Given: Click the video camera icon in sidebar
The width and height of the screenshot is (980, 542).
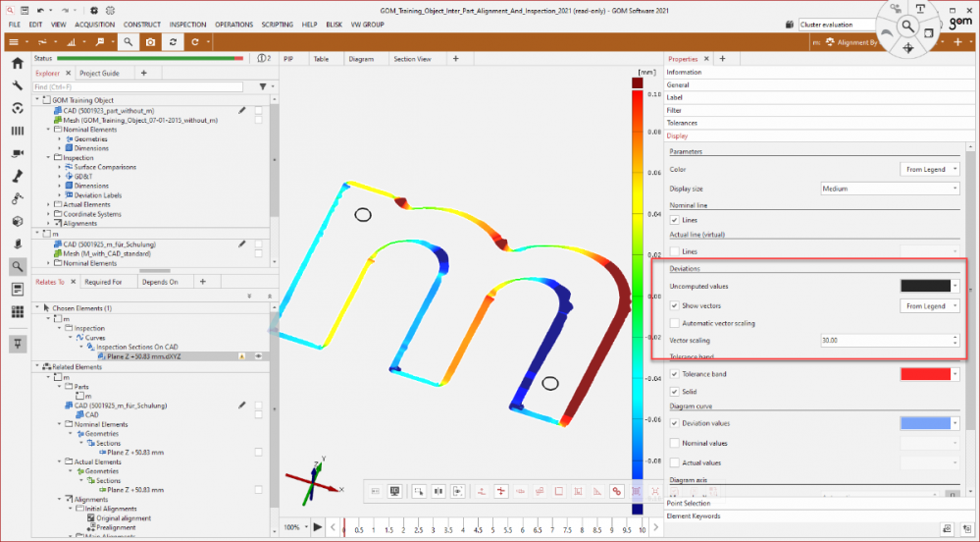Looking at the screenshot, I should (x=17, y=154).
